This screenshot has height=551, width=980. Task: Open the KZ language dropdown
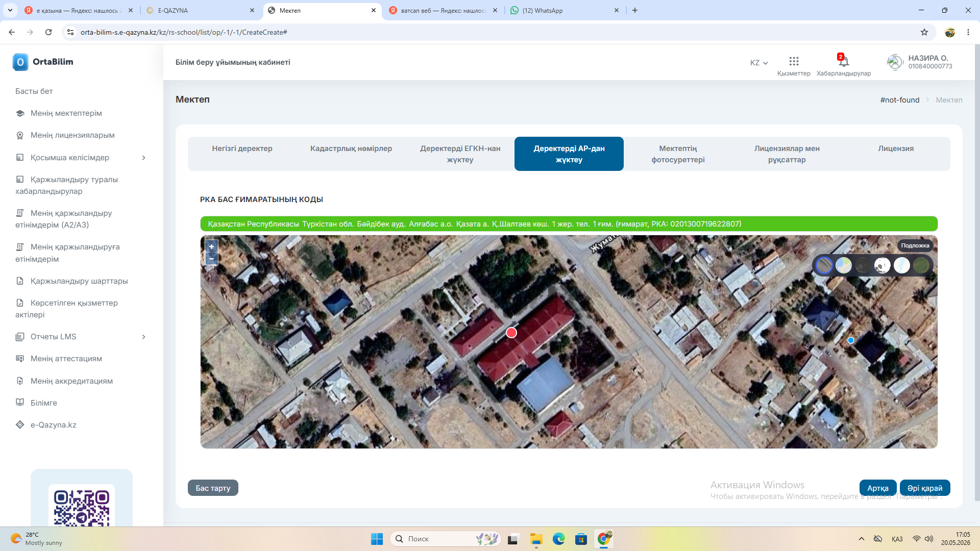tap(759, 63)
